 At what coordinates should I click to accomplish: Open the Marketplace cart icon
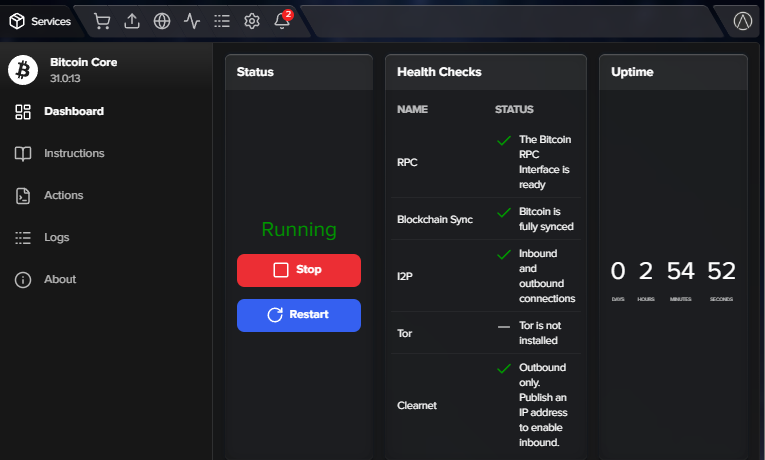click(102, 21)
